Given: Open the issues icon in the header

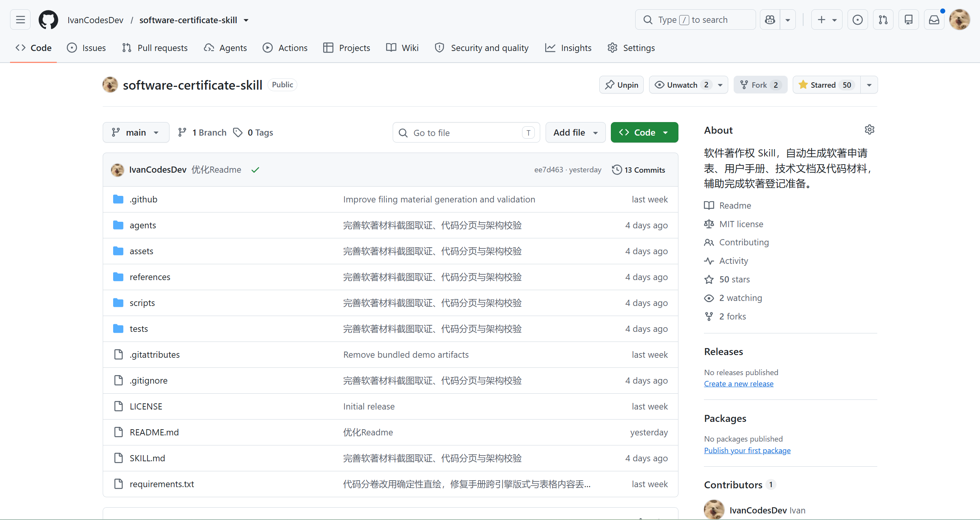Looking at the screenshot, I should [x=858, y=20].
